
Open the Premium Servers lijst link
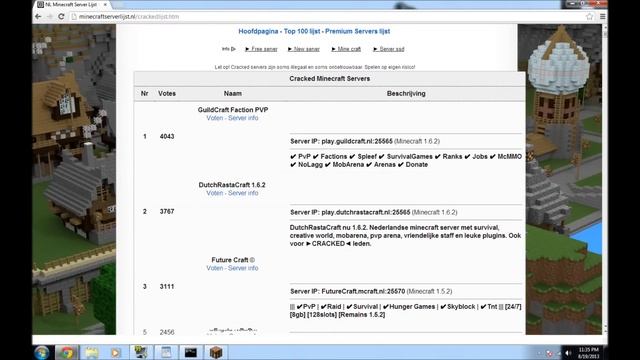point(358,31)
